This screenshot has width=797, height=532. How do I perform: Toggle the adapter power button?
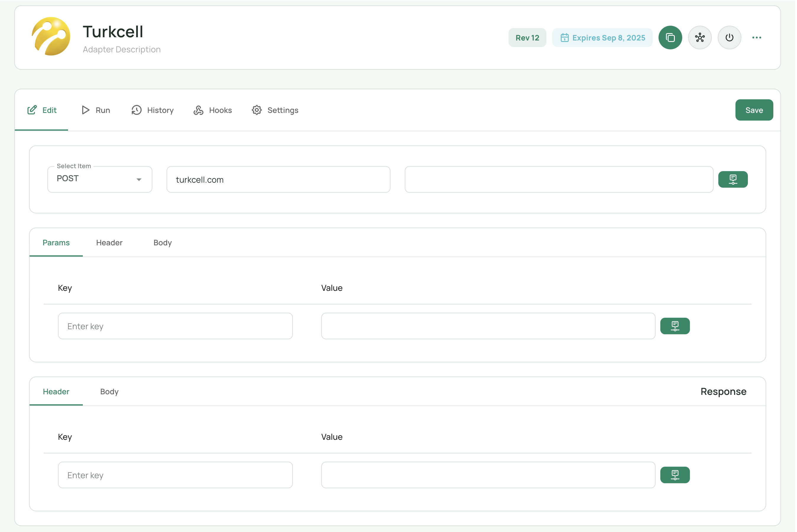point(729,38)
